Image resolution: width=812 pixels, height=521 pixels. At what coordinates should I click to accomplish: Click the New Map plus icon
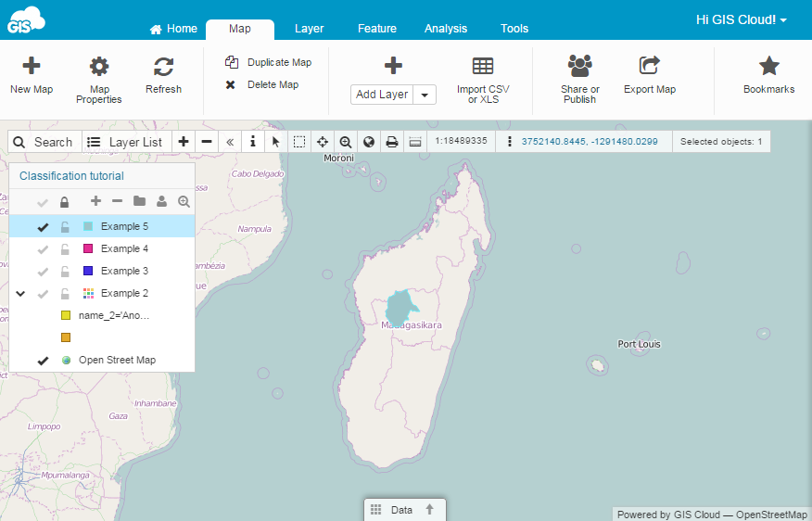(32, 66)
